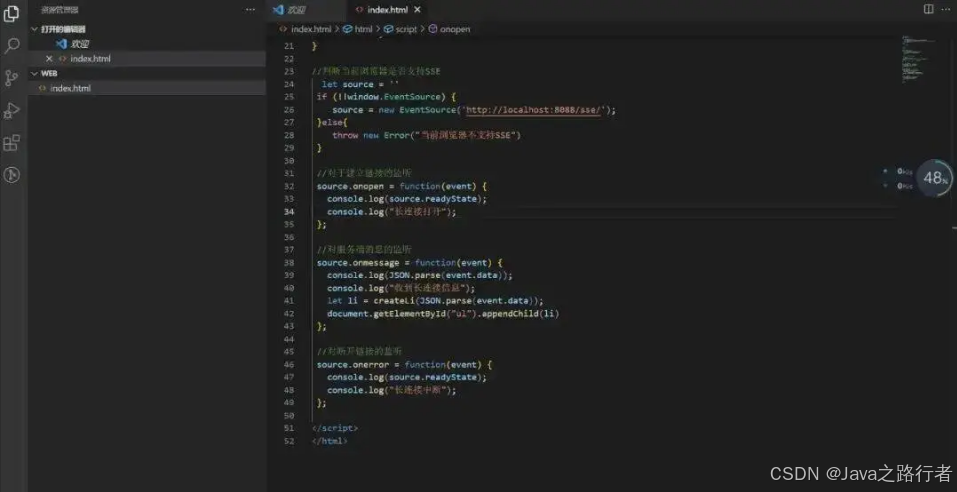Click the 48% floating monitor widget
This screenshot has height=492, width=957.
coord(934,178)
